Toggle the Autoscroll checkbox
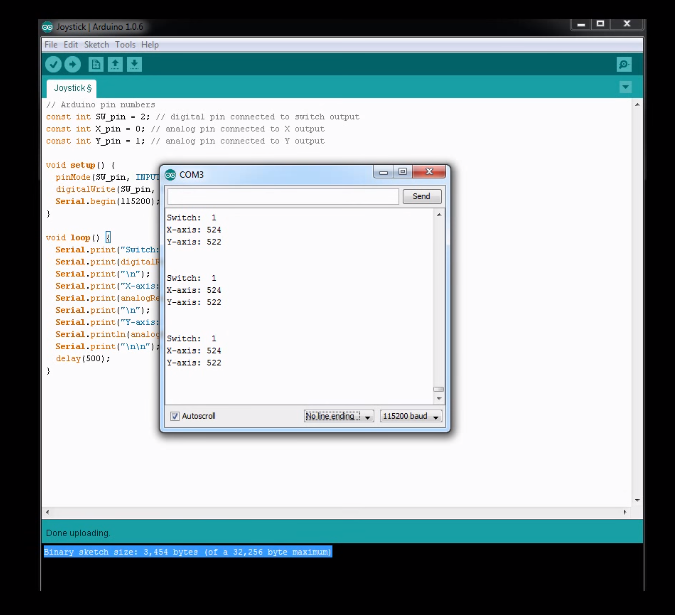Image resolution: width=675 pixels, height=615 pixels. (175, 416)
